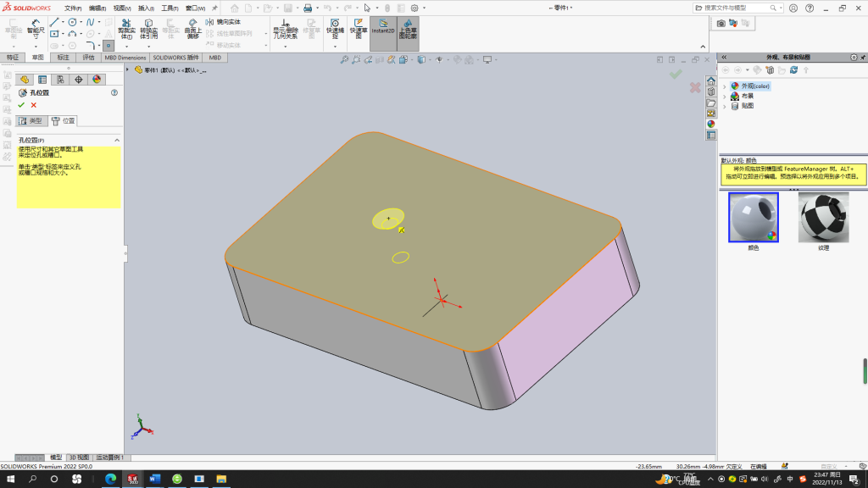
Task: Click the red X to cancel hole position
Action: pyautogui.click(x=34, y=105)
